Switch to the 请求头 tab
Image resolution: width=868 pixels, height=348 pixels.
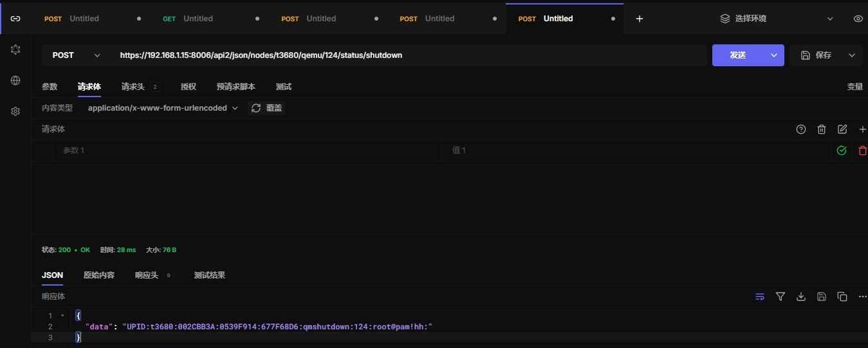[133, 87]
